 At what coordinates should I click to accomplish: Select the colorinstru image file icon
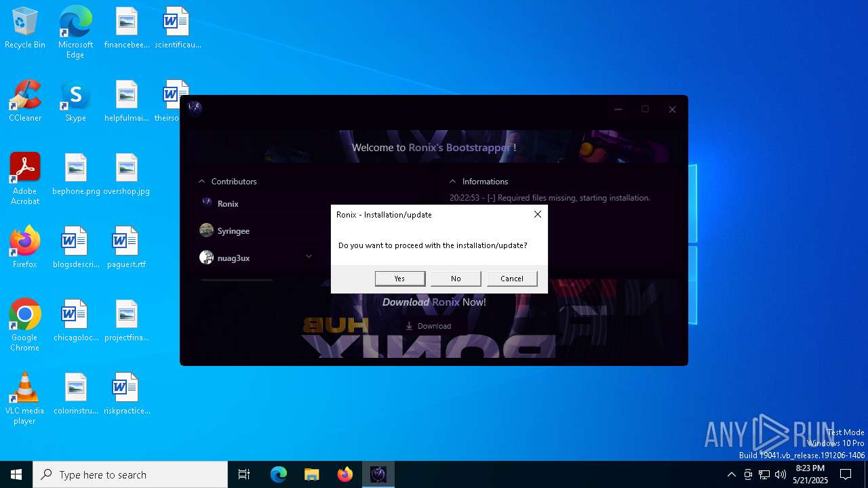(x=75, y=394)
